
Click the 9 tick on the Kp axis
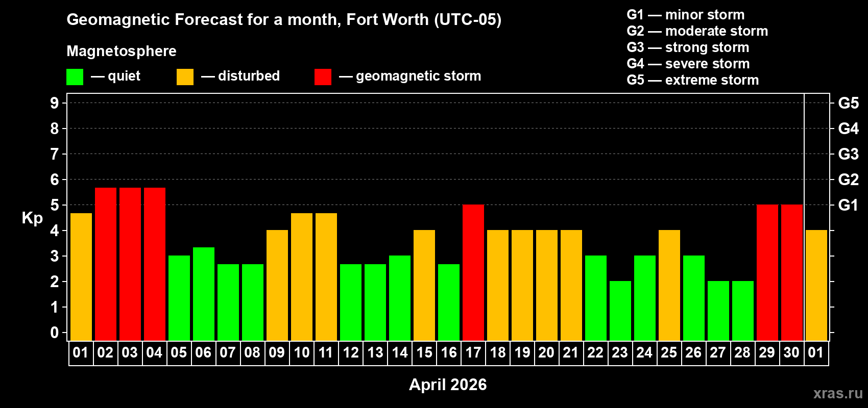coord(55,103)
